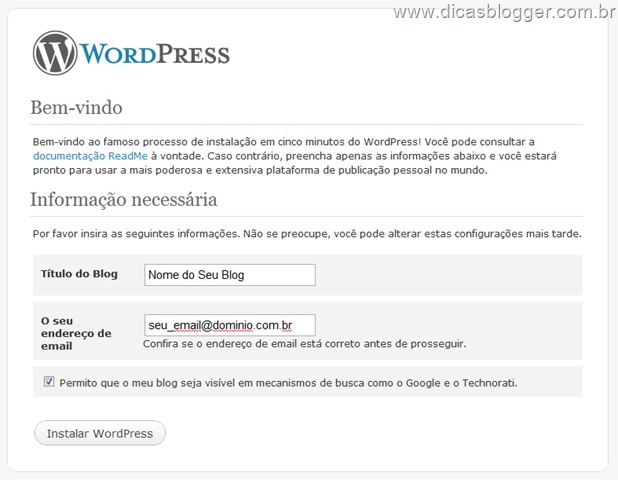Open the documentação ReadMe link
Viewport: 618px width, 480px height.
tap(90, 156)
